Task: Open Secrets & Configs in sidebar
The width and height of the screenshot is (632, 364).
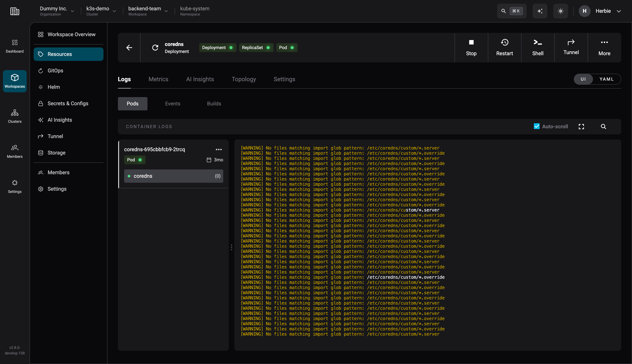Action: (68, 104)
